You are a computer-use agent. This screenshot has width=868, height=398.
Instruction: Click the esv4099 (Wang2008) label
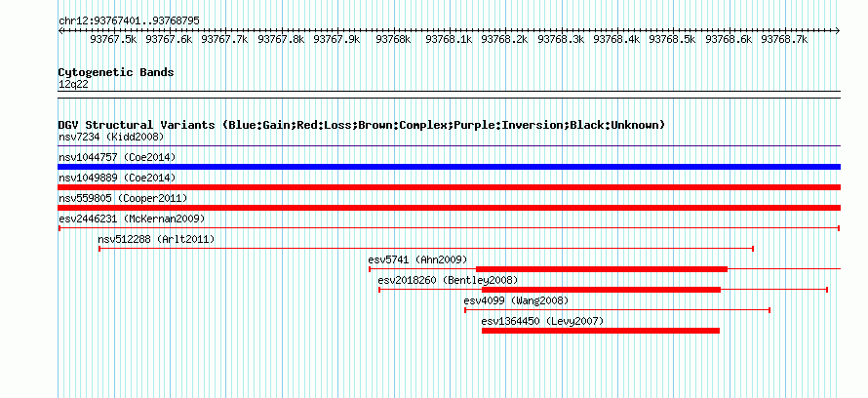pyautogui.click(x=516, y=300)
